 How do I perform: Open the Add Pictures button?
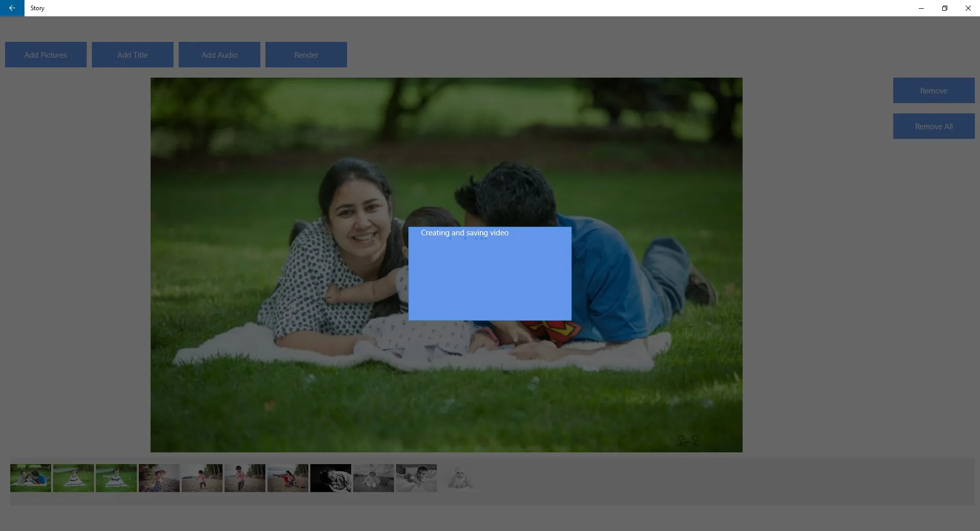(x=46, y=55)
